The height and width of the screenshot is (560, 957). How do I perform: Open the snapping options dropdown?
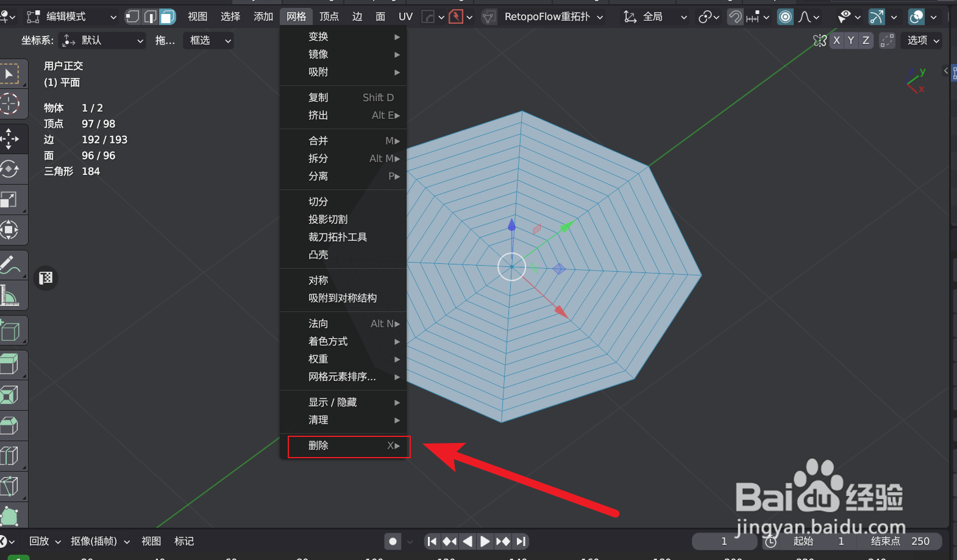(x=758, y=17)
